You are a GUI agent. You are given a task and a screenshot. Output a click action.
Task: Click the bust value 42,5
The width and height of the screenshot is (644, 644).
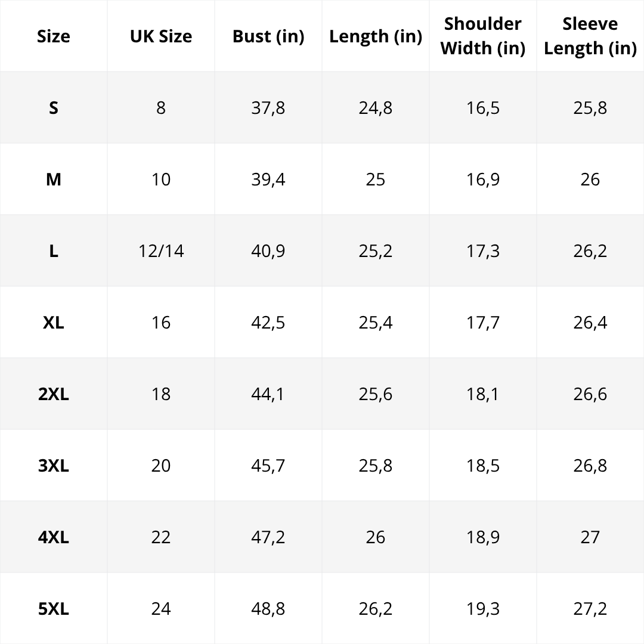(x=268, y=323)
